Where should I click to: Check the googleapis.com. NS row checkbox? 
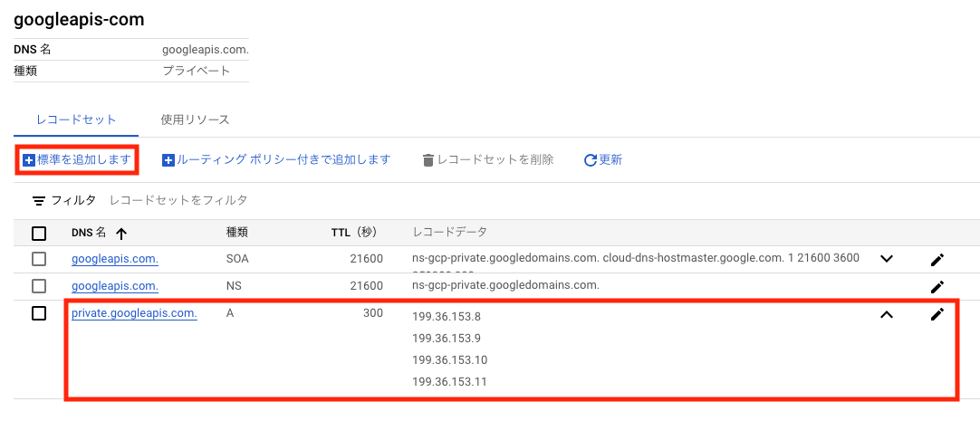pyautogui.click(x=39, y=286)
